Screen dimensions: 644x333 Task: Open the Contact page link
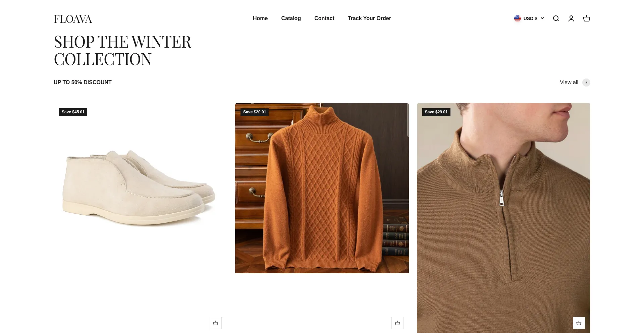(324, 18)
